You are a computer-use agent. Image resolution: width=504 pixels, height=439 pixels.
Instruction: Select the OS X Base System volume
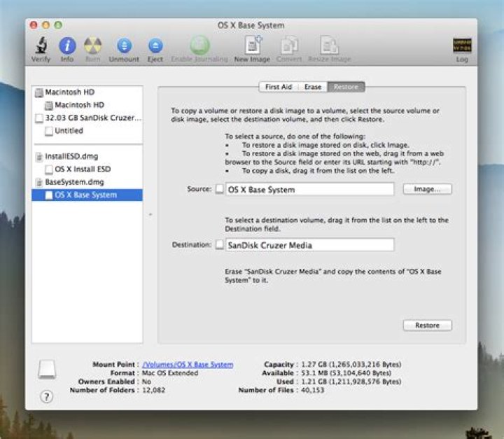pos(87,195)
